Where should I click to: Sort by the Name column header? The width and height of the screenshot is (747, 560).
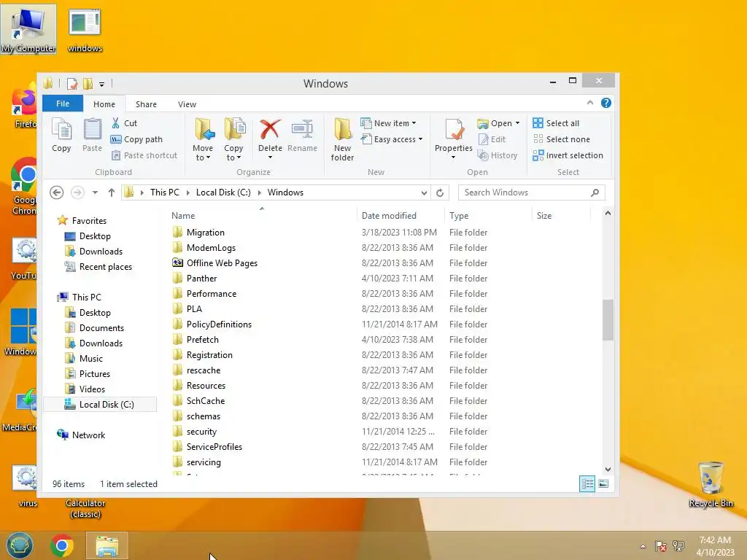click(183, 216)
